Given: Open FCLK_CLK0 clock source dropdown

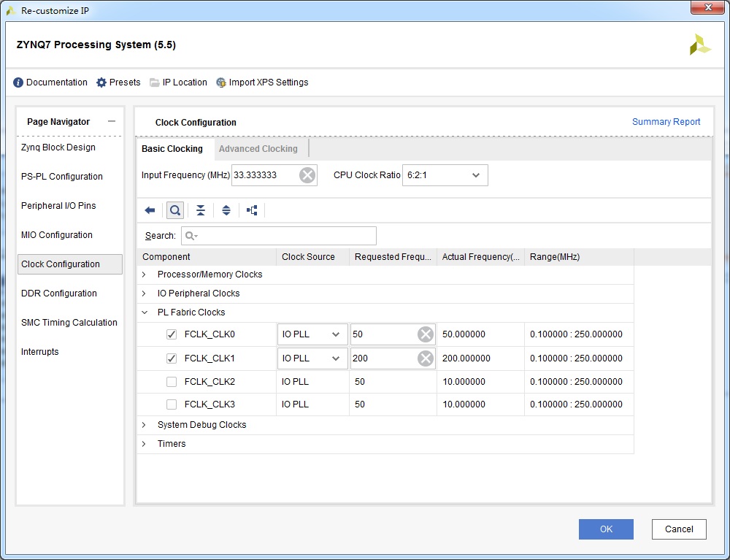Looking at the screenshot, I should tap(312, 334).
